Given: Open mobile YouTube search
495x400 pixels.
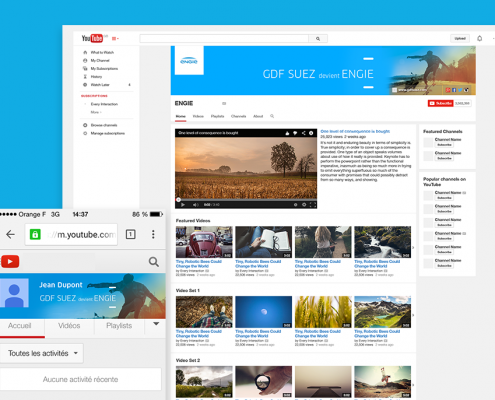Looking at the screenshot, I should tap(154, 262).
